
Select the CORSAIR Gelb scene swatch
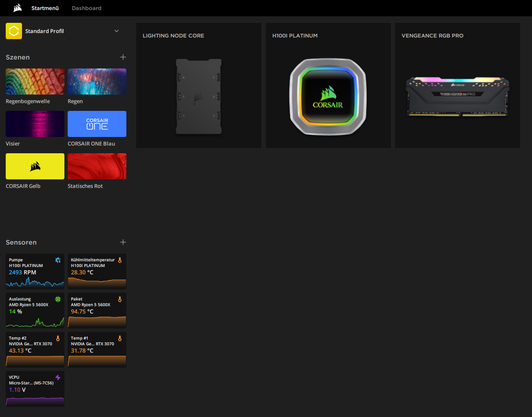point(35,166)
